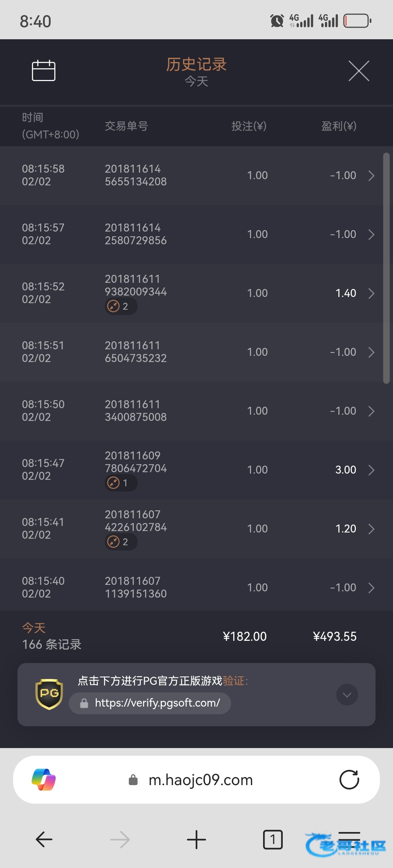
Task: Expand the PG verification banner chevron
Action: coord(347,695)
